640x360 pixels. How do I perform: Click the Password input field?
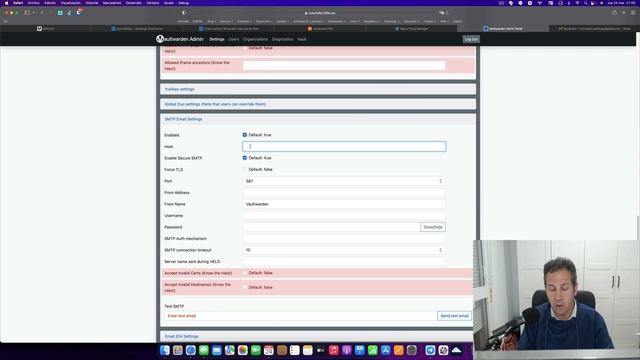point(331,227)
